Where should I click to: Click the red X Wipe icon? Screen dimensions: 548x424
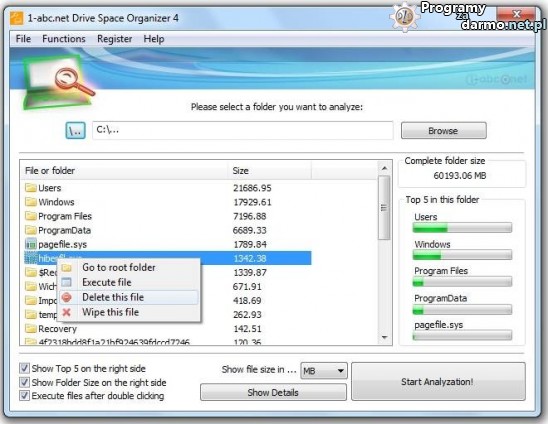coord(66,312)
